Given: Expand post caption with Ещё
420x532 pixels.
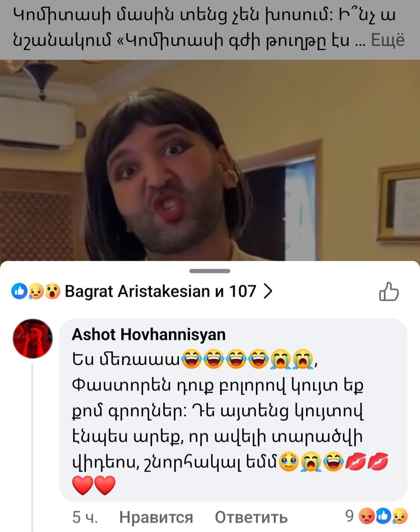Looking at the screenshot, I should 388,40.
